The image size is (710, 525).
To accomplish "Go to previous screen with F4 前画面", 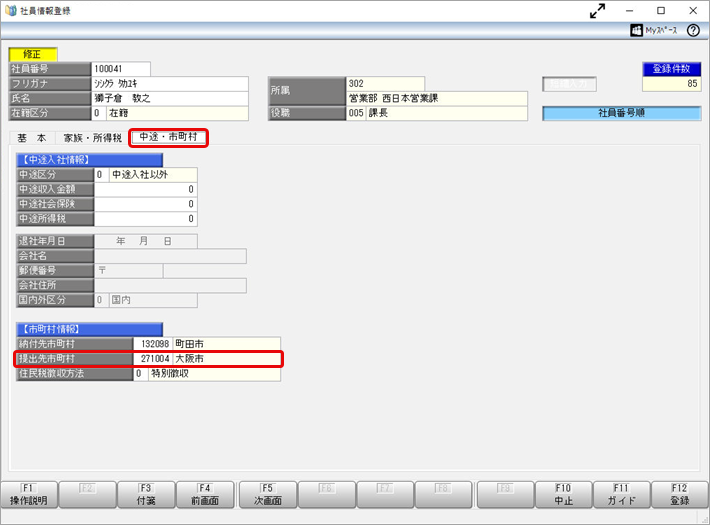I will pyautogui.click(x=205, y=495).
